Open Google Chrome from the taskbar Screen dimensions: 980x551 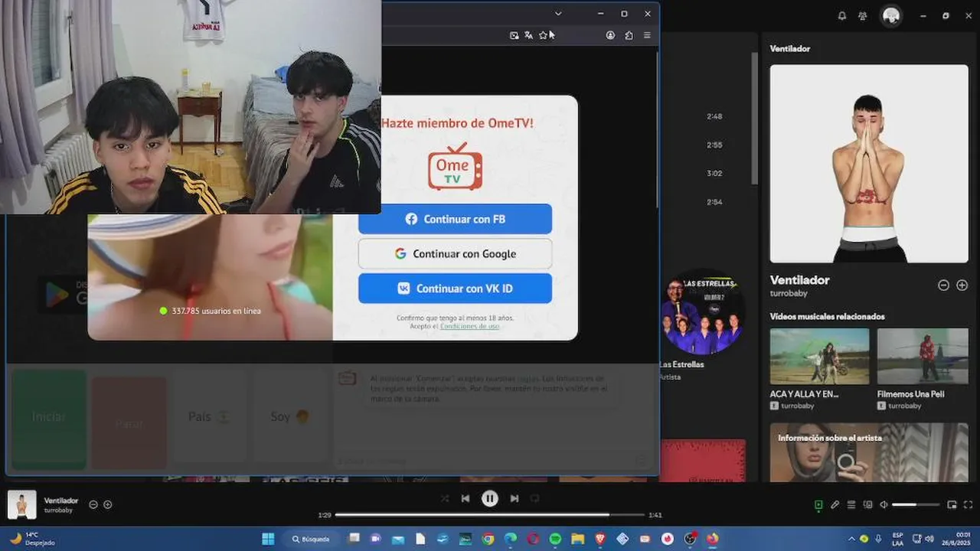point(488,539)
